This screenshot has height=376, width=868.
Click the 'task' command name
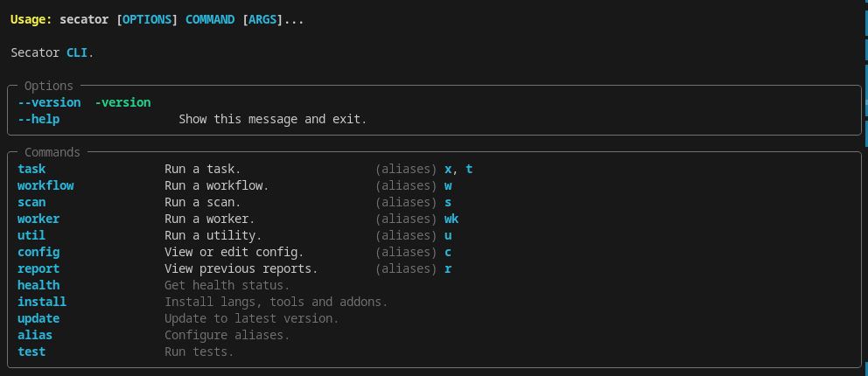coord(31,170)
